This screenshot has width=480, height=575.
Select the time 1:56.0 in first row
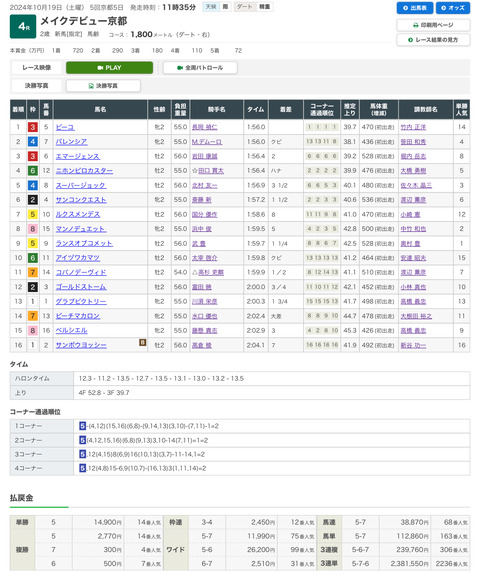[x=256, y=127]
